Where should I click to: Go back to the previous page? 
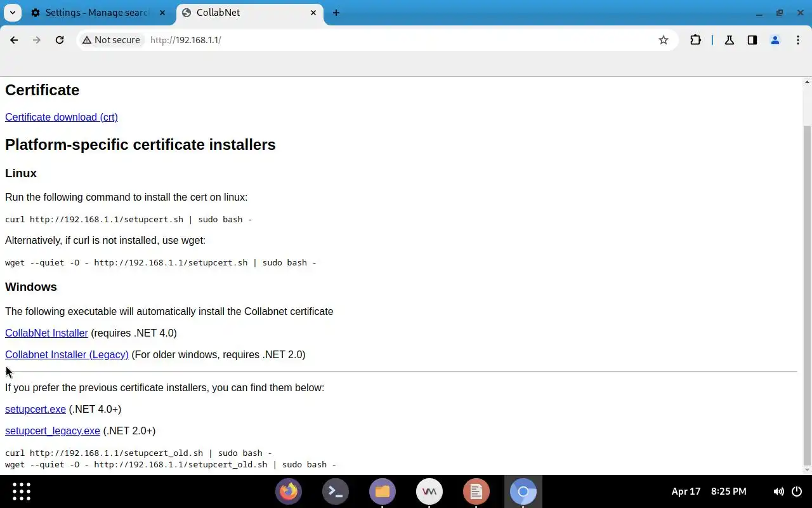(x=14, y=40)
